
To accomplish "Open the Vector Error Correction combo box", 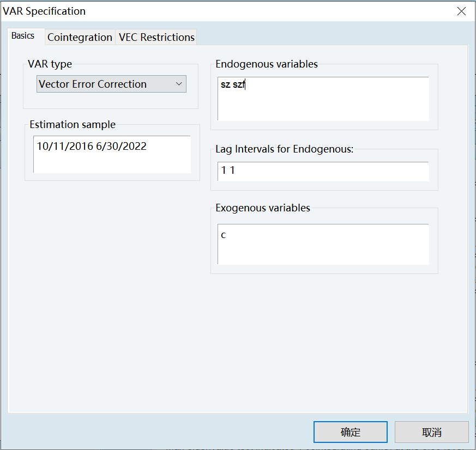I will tap(104, 84).
